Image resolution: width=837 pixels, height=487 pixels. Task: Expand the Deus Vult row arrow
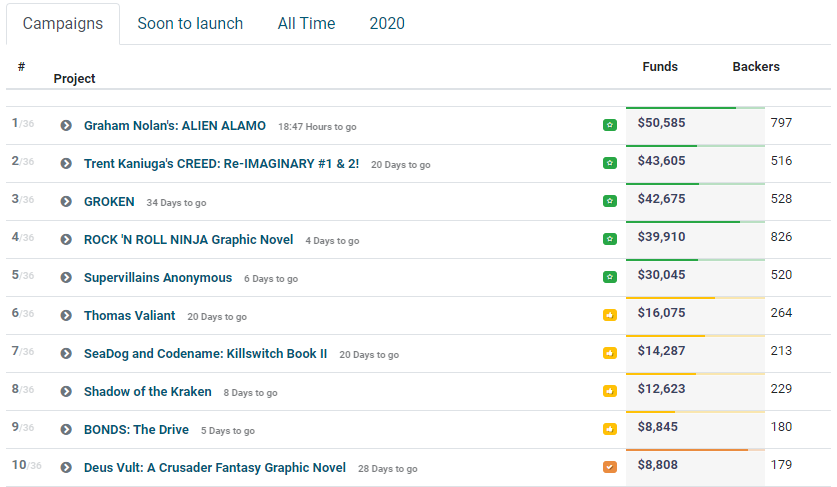click(x=66, y=468)
